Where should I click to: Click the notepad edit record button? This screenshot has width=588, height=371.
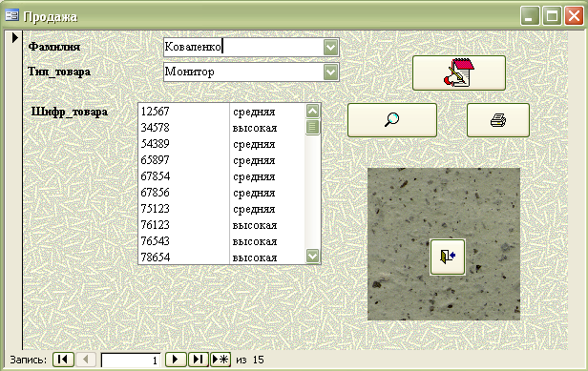458,73
